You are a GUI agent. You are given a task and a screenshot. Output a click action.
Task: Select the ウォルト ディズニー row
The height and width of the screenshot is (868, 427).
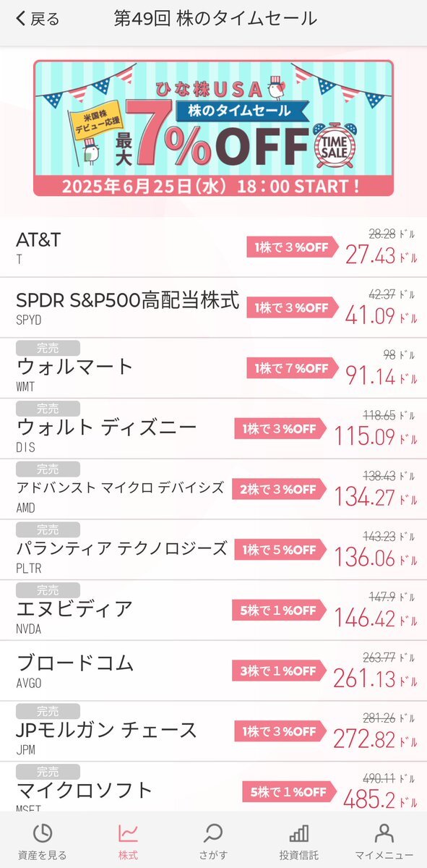click(213, 429)
